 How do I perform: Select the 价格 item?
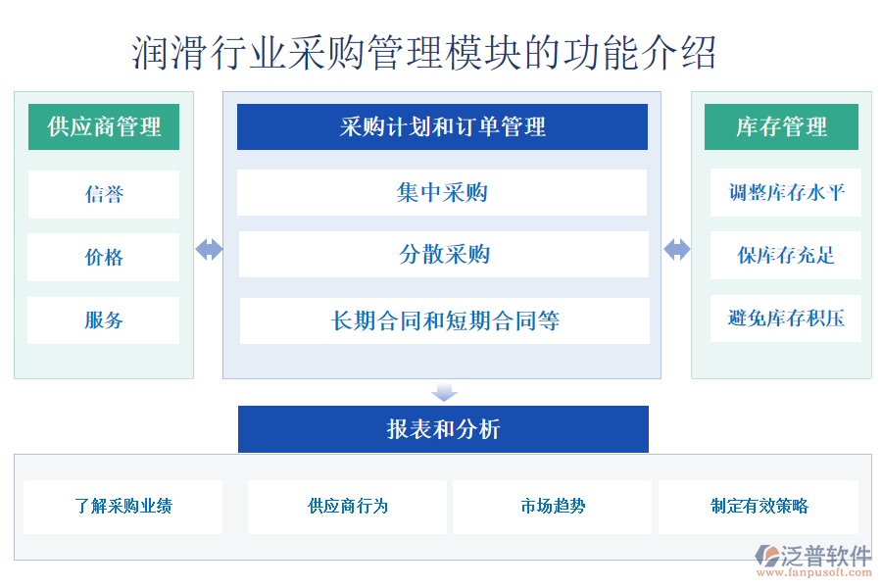click(104, 258)
